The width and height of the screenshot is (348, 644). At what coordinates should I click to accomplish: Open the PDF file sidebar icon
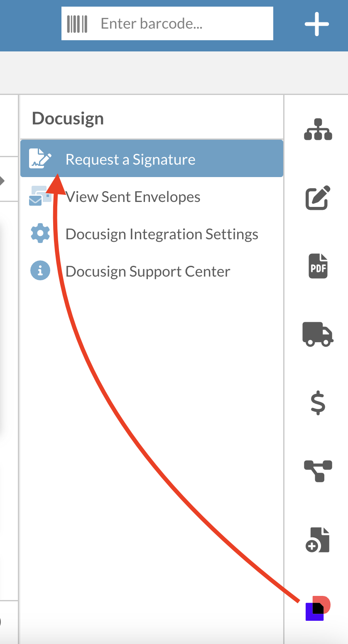click(318, 266)
